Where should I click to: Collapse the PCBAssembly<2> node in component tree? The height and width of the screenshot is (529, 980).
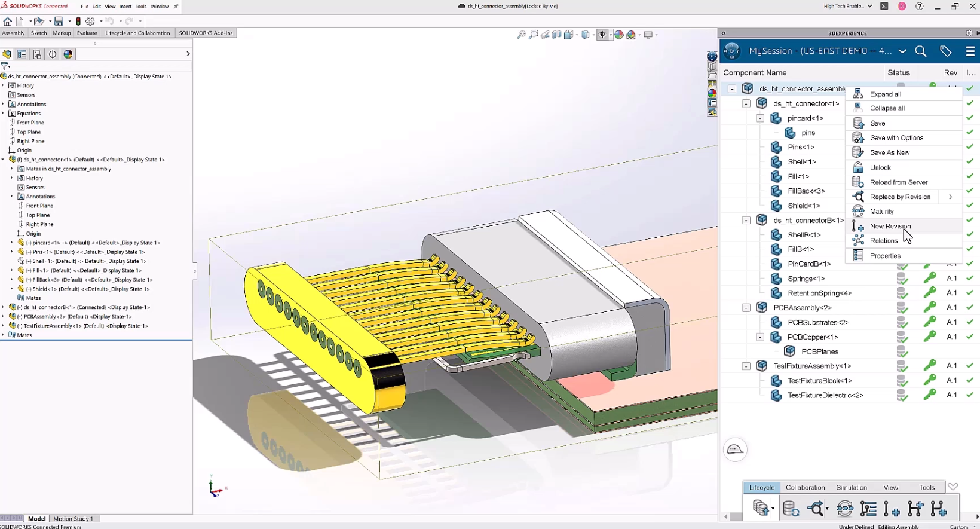(x=746, y=308)
